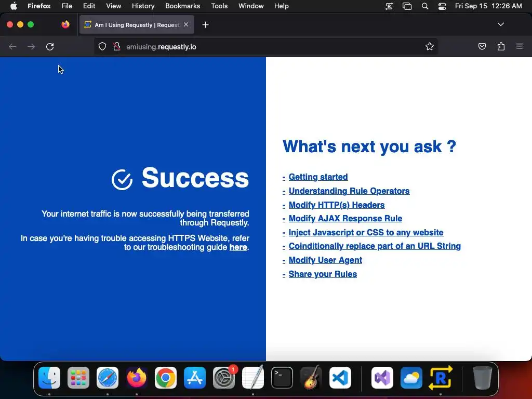
Task: Open the Extensions puzzle piece icon
Action: 501,46
